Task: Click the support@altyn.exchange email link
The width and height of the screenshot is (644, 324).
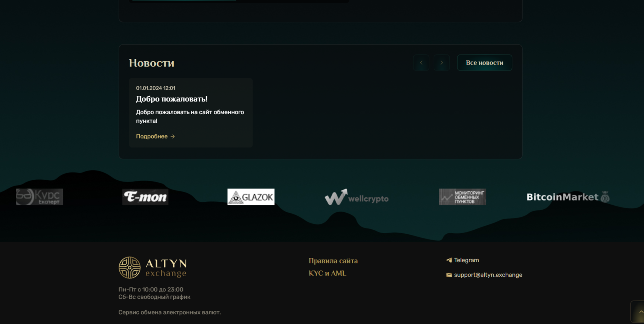Action: coord(488,275)
